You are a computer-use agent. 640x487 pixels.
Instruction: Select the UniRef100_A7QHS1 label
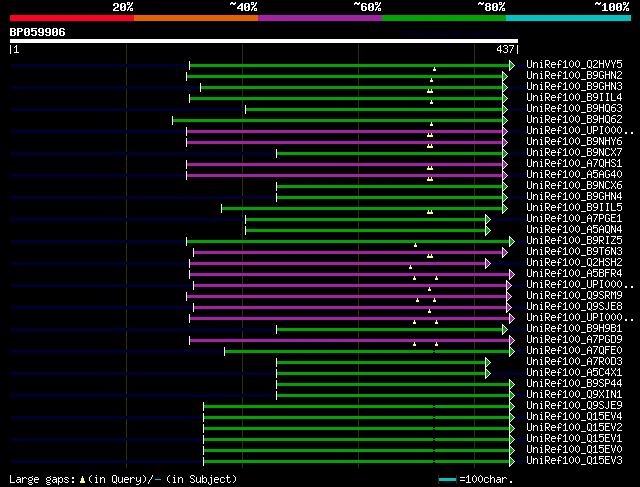[574, 164]
